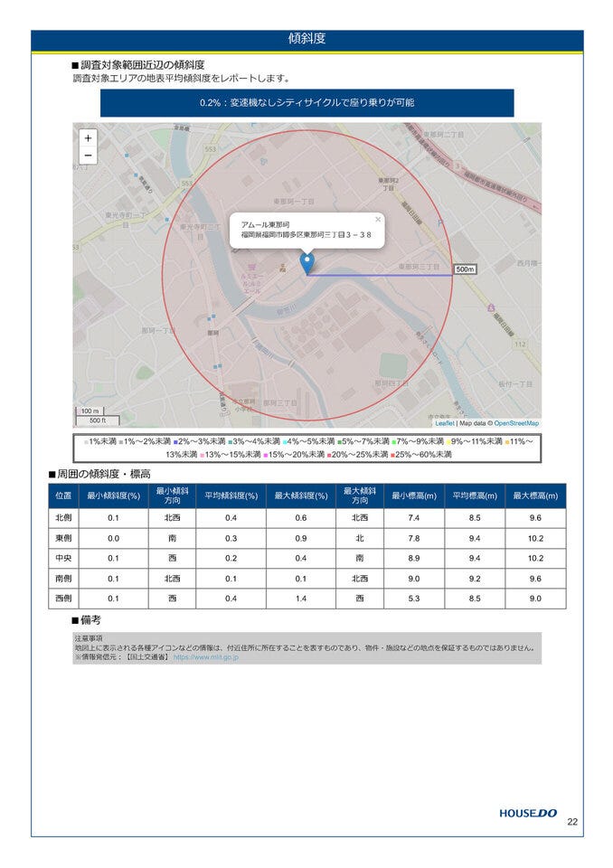Viewport: 613px width, 868px height.
Task: Click the HOUSEDO logo
Action: [529, 813]
